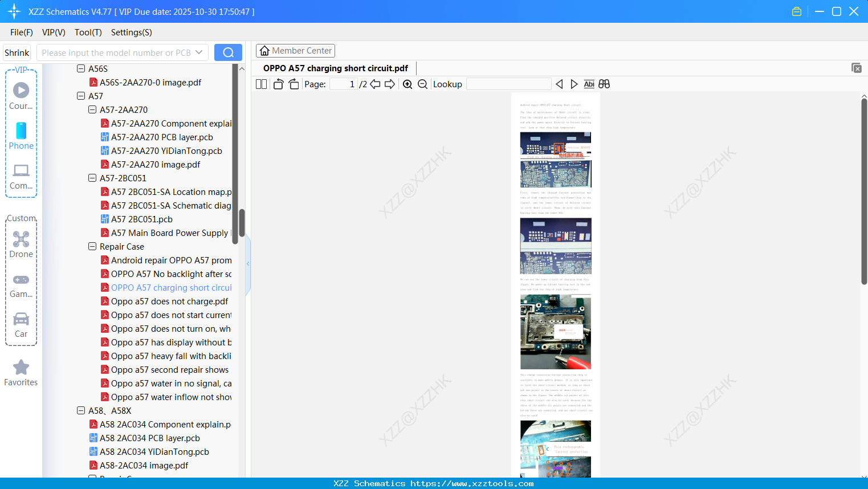
Task: Click the Lookup text field
Action: click(x=508, y=84)
